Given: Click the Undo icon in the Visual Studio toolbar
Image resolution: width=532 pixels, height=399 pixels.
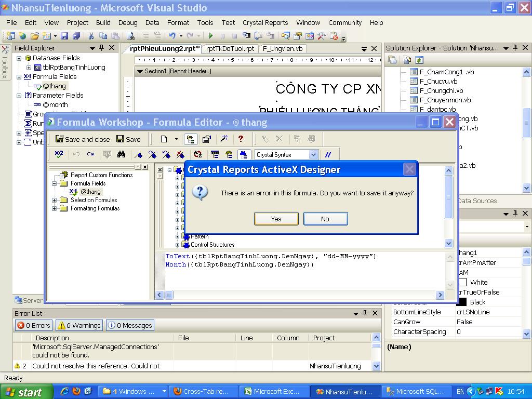Looking at the screenshot, I should pos(172,36).
